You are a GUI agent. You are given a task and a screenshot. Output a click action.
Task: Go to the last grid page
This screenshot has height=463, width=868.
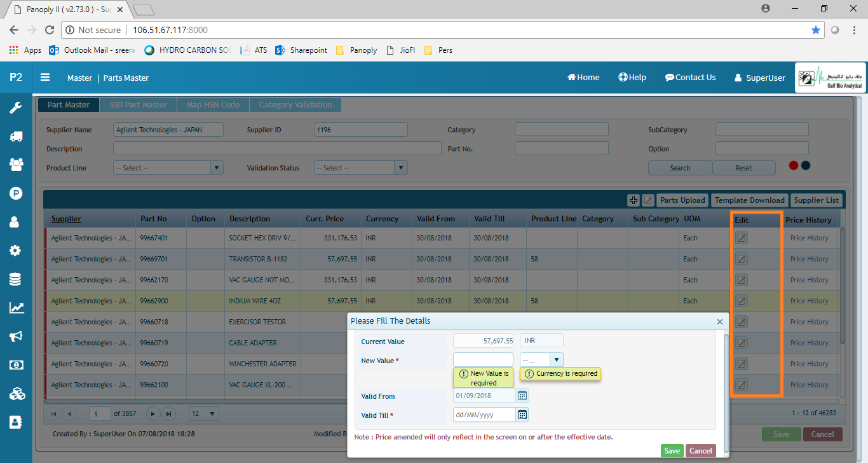coord(168,413)
